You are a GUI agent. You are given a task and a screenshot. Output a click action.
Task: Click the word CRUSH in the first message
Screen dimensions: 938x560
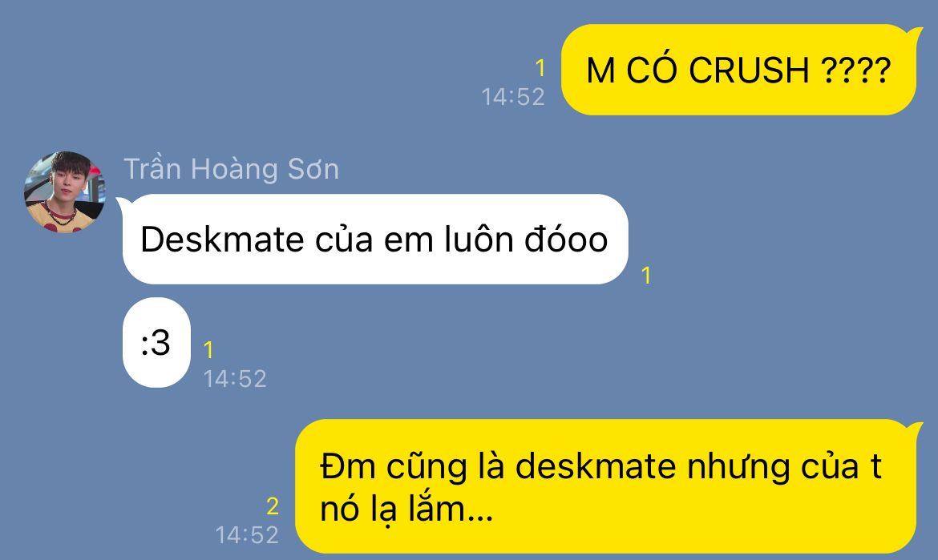(x=748, y=70)
